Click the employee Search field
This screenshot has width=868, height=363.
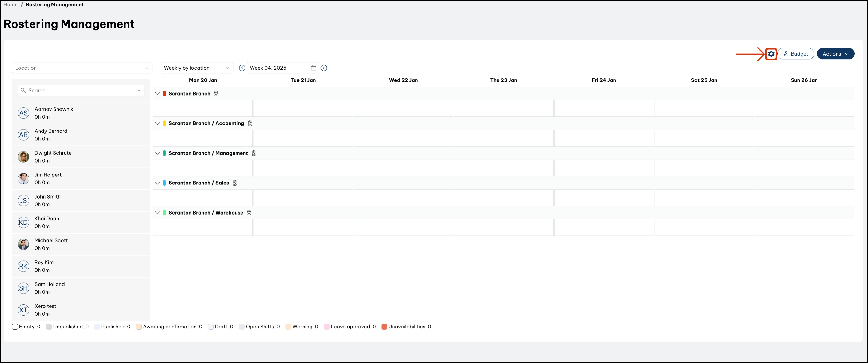click(x=81, y=91)
